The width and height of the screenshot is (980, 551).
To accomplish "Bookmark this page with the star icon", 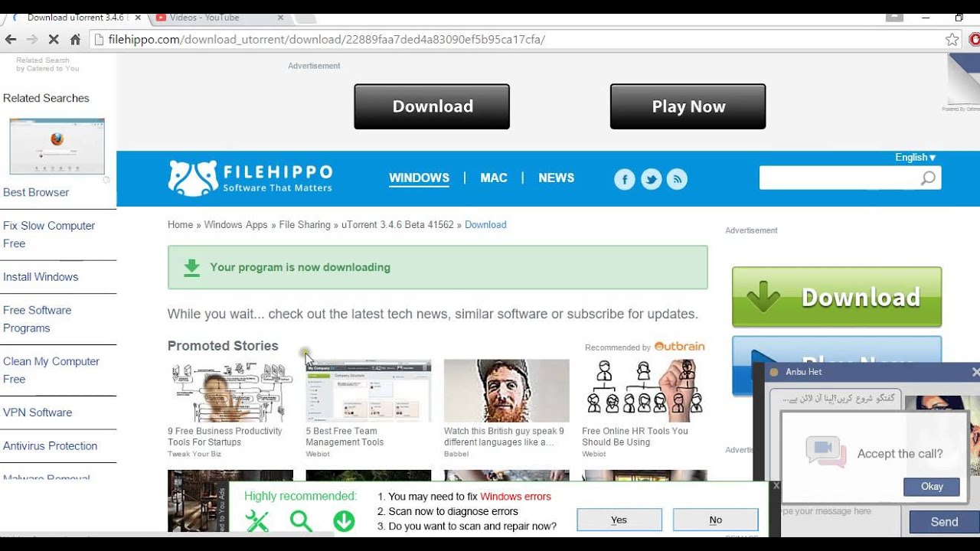I will coord(952,39).
